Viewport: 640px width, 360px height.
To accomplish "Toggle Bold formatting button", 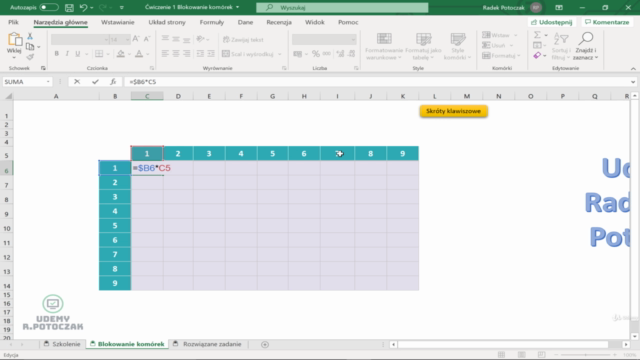I will (57, 54).
